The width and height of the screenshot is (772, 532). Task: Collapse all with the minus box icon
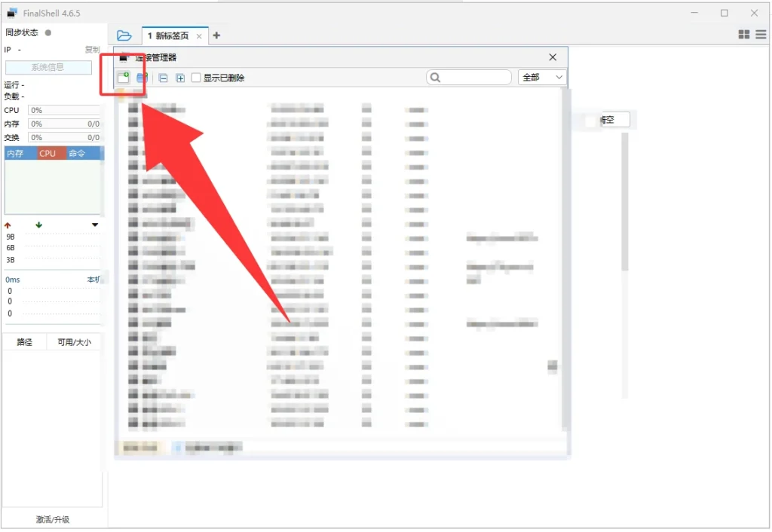click(164, 78)
